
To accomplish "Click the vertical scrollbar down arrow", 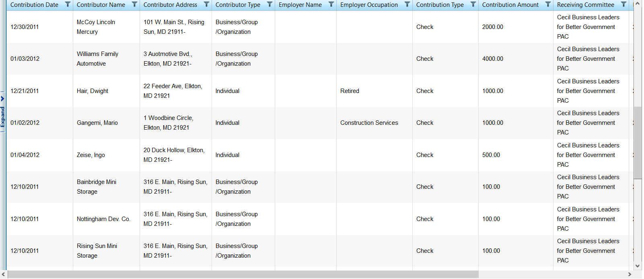I will pos(638,266).
